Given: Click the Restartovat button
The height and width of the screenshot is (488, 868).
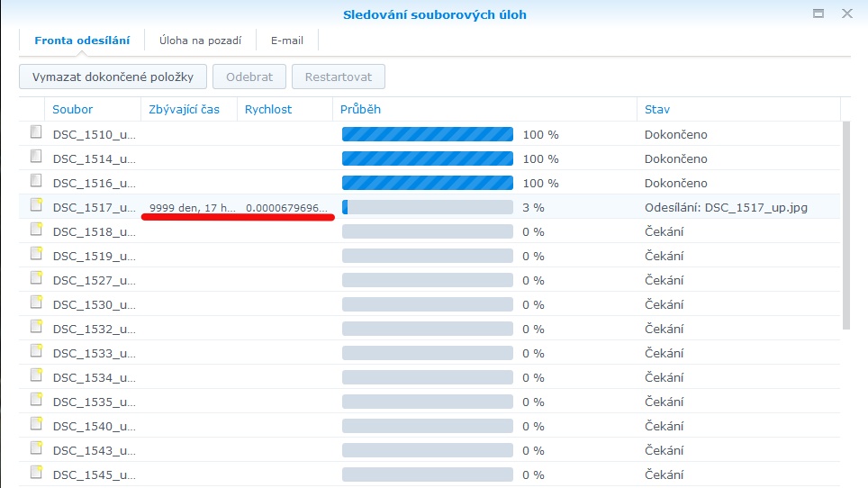Looking at the screenshot, I should pyautogui.click(x=339, y=77).
